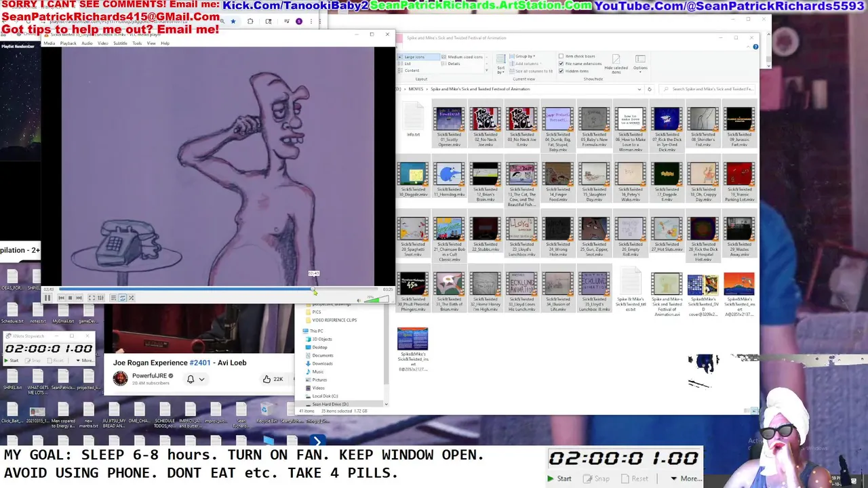Open More dropdown in large bottom stopwatch
This screenshot has height=488, width=868.
pos(686,479)
